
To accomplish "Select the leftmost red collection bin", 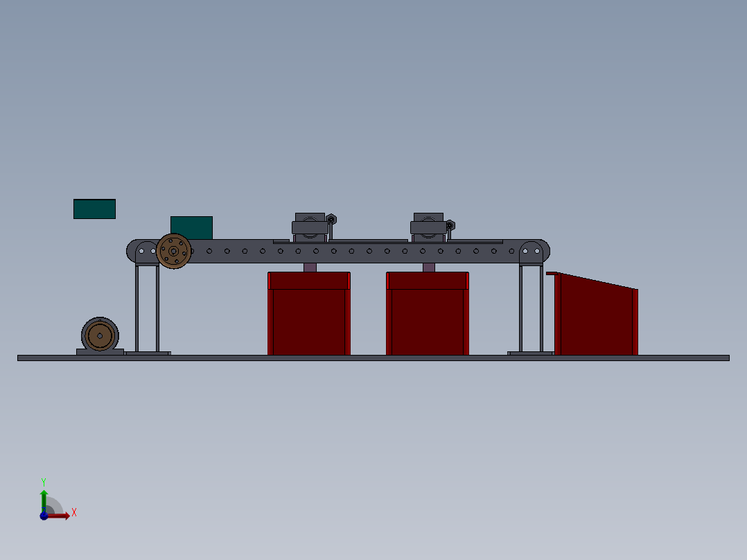I will coord(309,313).
